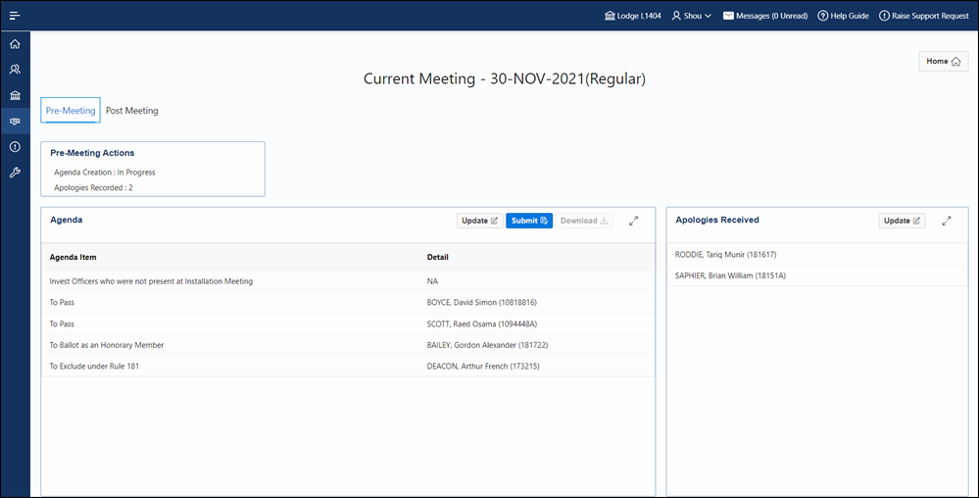Select the handshake meetings sidebar icon
This screenshot has width=980, height=498.
[x=15, y=122]
